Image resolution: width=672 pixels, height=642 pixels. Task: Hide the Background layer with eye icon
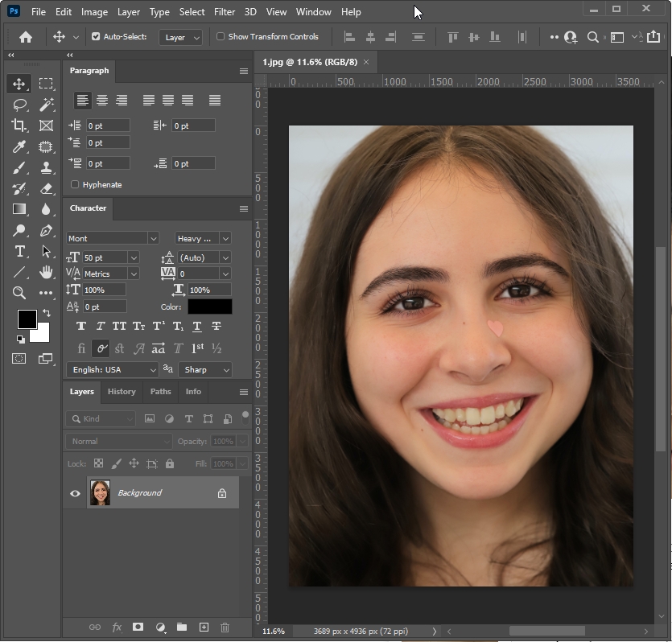pyautogui.click(x=76, y=493)
